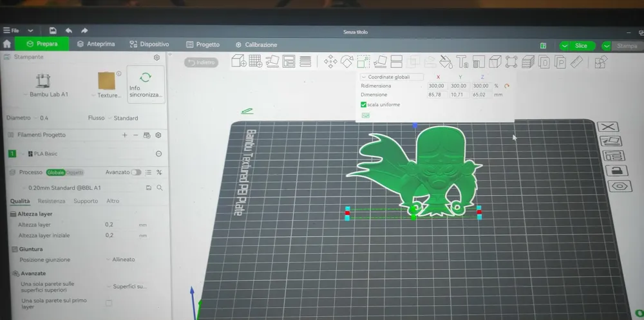Click the search process settings magnifier

click(x=159, y=188)
